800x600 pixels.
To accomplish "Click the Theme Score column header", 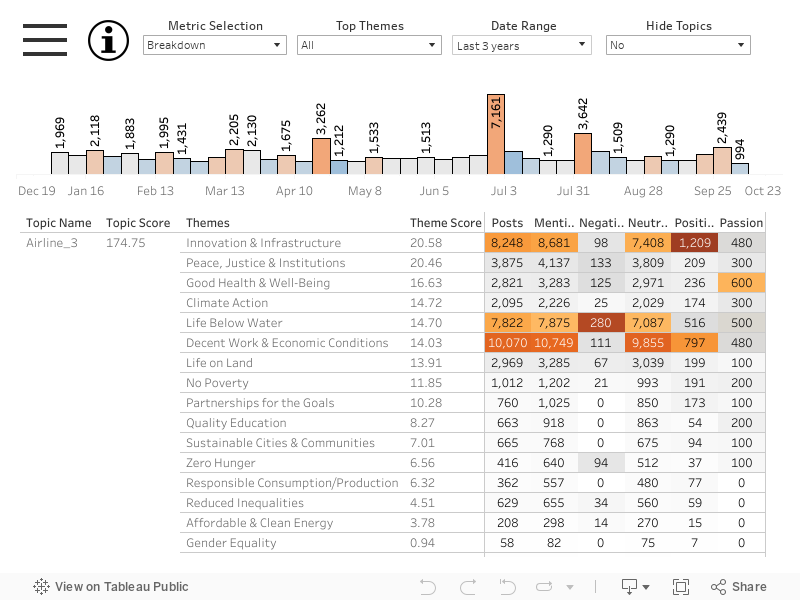I will coord(445,223).
